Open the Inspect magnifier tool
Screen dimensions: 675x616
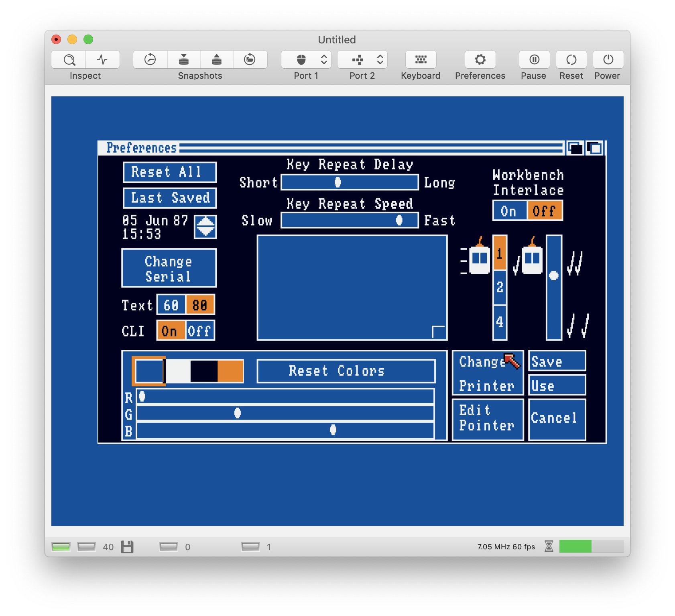click(69, 60)
